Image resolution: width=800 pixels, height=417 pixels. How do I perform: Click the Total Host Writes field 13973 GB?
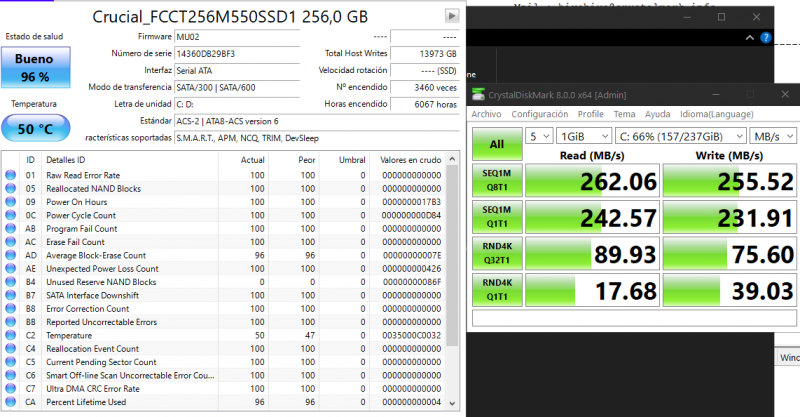pos(425,54)
